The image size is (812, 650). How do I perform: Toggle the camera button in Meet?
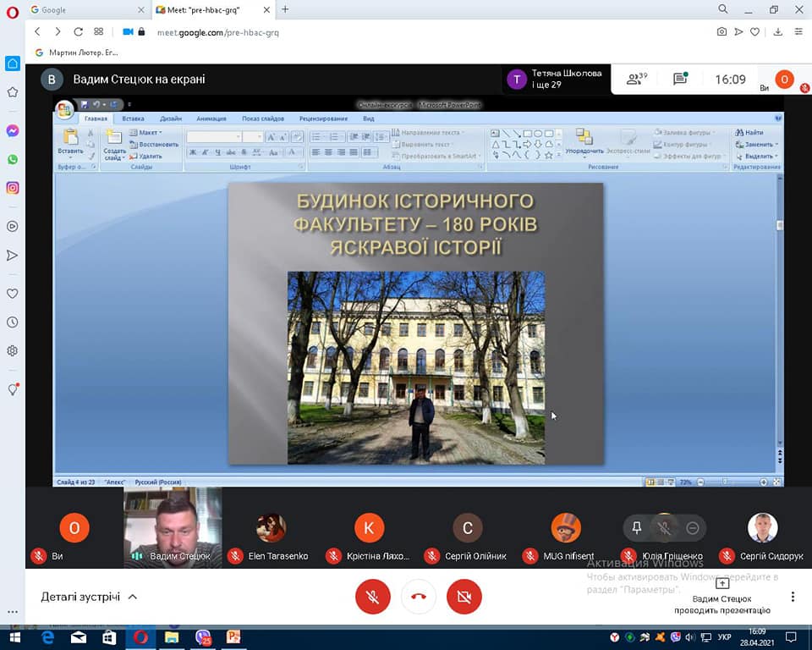[x=464, y=597]
